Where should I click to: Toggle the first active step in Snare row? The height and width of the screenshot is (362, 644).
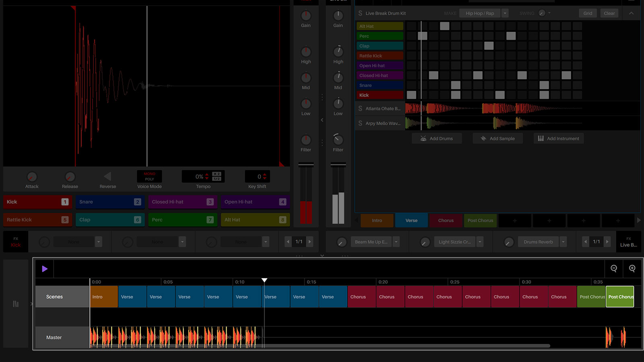(x=456, y=85)
